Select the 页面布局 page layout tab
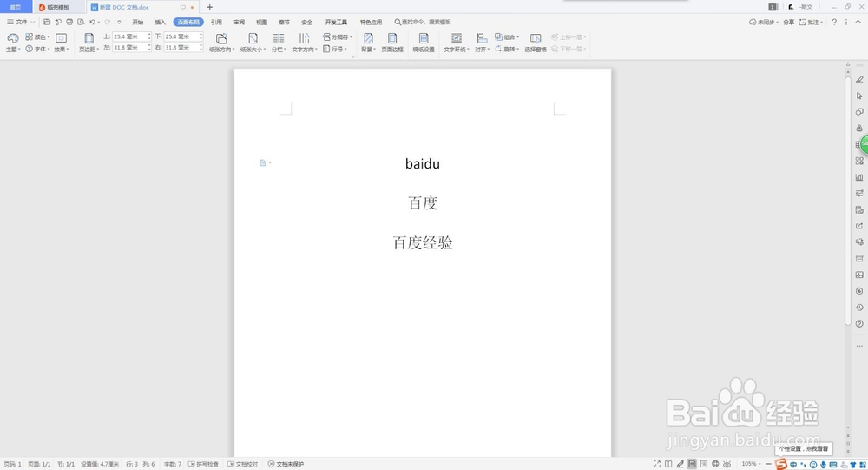 coord(188,23)
